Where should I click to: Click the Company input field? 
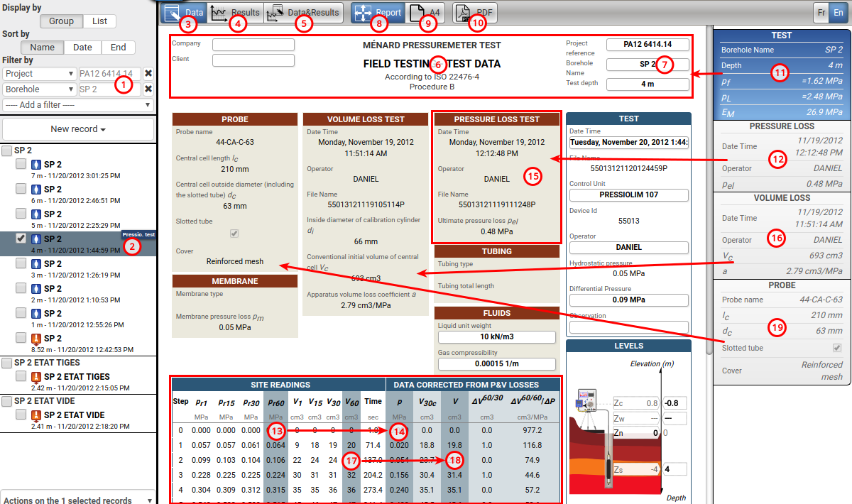tap(253, 45)
